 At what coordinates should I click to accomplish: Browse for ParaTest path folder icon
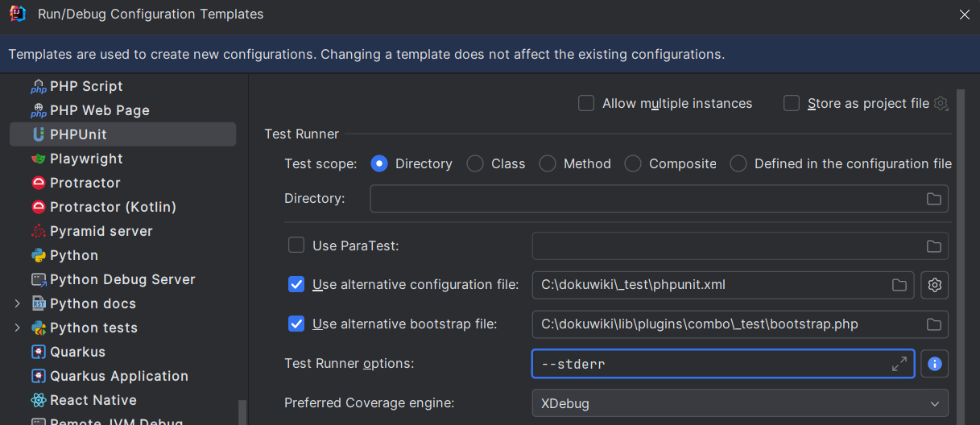coord(933,246)
